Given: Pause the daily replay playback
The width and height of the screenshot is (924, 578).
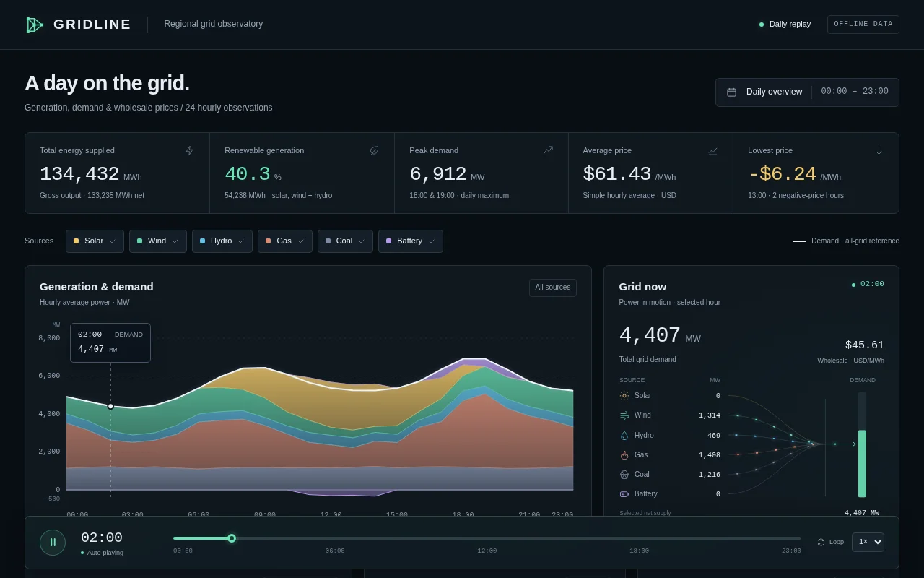Looking at the screenshot, I should click(53, 543).
